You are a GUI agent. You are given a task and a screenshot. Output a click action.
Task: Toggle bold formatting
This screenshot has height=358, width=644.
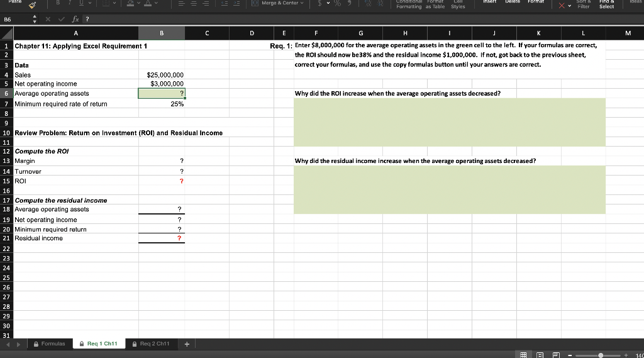[58, 3]
